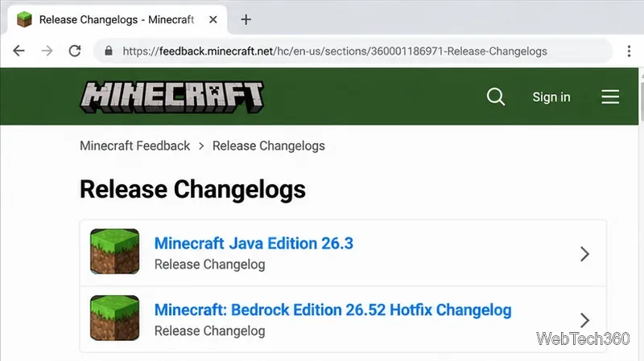
Task: Click Release Changelog subtitle under Java Edition
Action: click(209, 265)
